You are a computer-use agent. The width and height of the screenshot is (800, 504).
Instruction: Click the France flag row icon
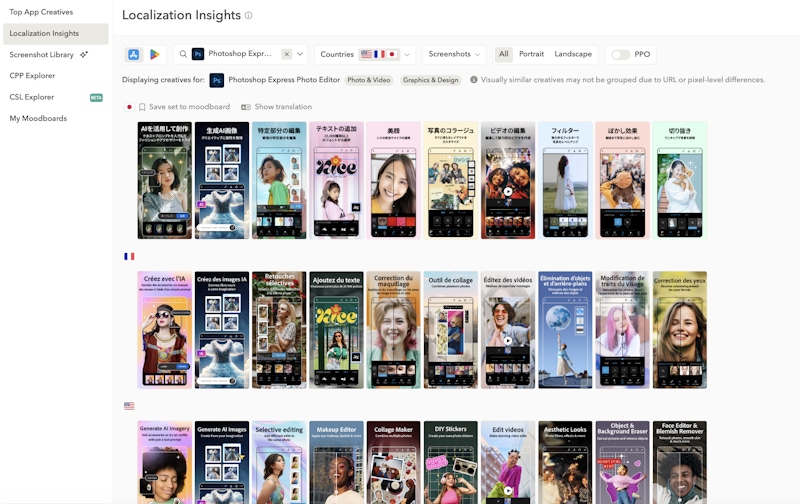click(129, 257)
